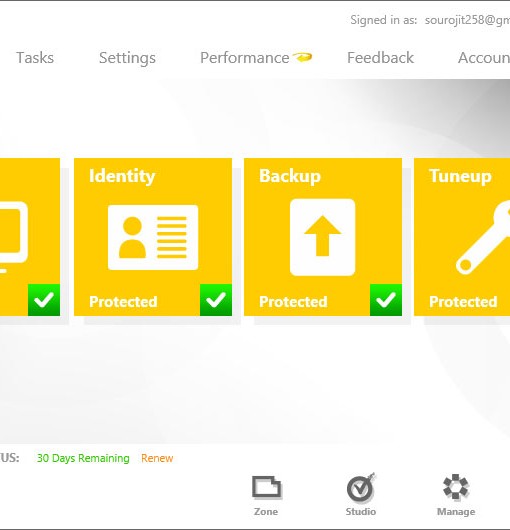Image resolution: width=510 pixels, height=530 pixels.
Task: Click the yellow swoosh beside Performance
Action: (302, 57)
